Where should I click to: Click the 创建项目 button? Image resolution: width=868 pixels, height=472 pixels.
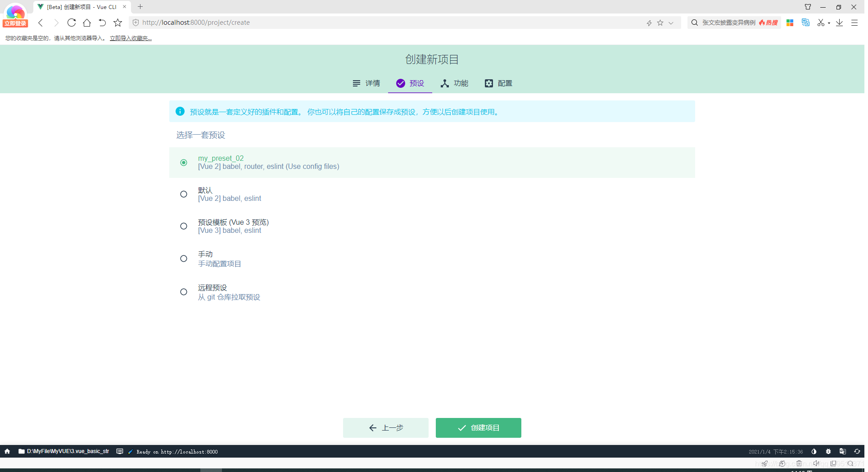478,427
